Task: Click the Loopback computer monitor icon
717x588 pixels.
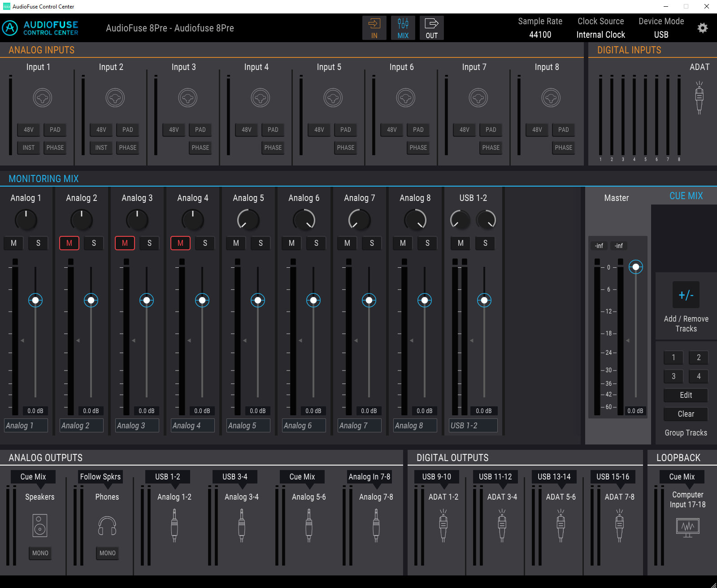Action: coord(688,527)
